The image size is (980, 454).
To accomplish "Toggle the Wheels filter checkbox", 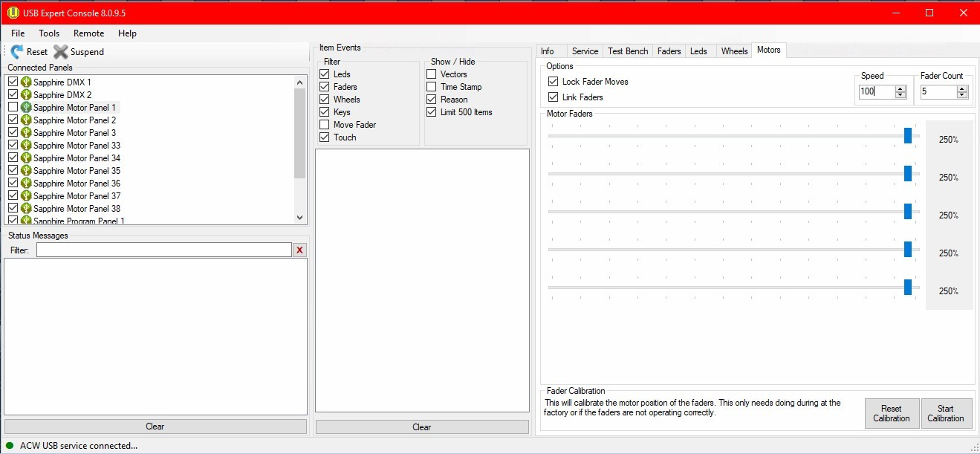I will 325,100.
